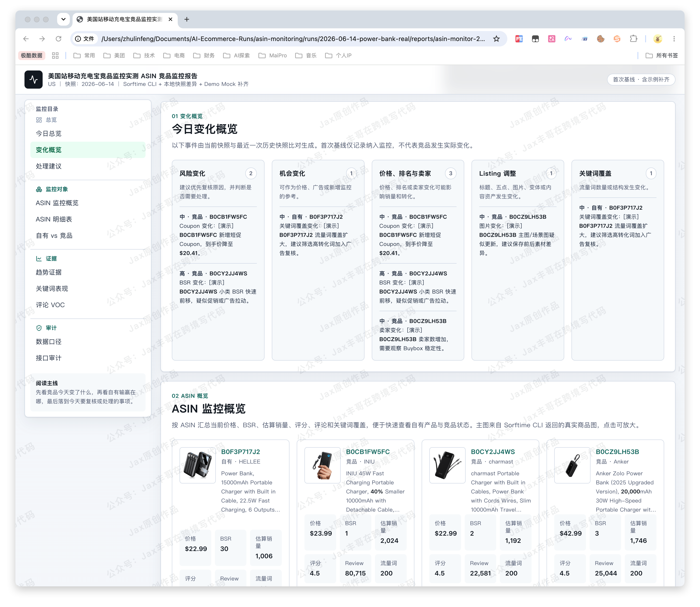Open the Chrome three-dot menu

674,39
